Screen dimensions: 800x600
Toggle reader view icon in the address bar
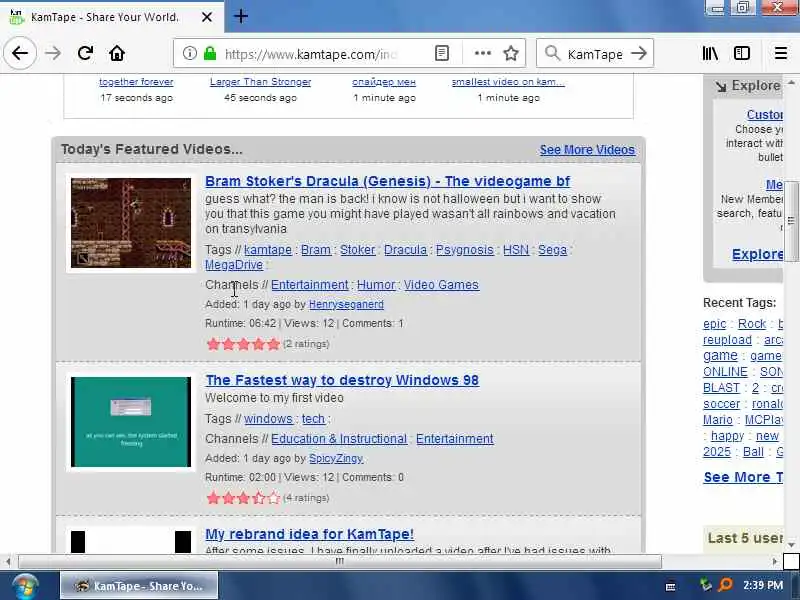click(442, 53)
